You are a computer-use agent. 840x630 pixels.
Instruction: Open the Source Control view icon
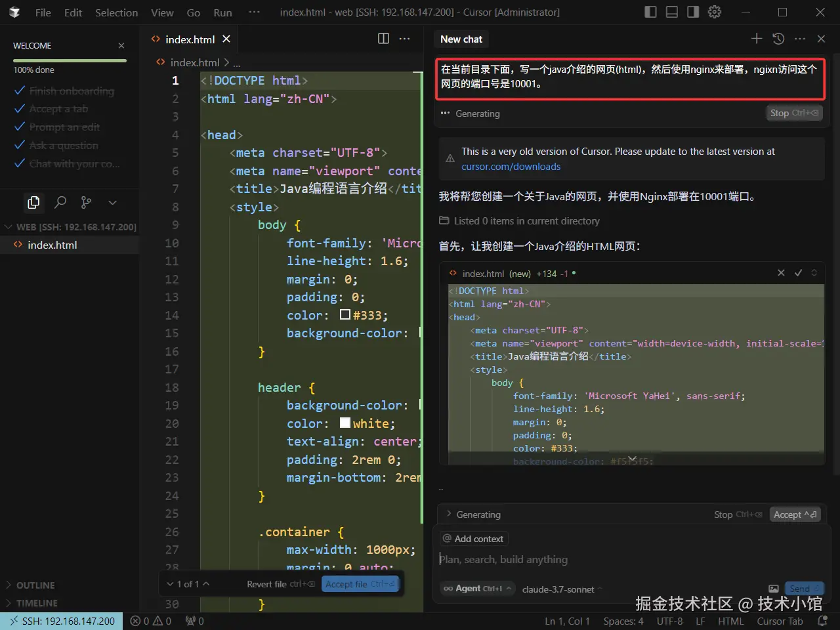click(x=86, y=202)
